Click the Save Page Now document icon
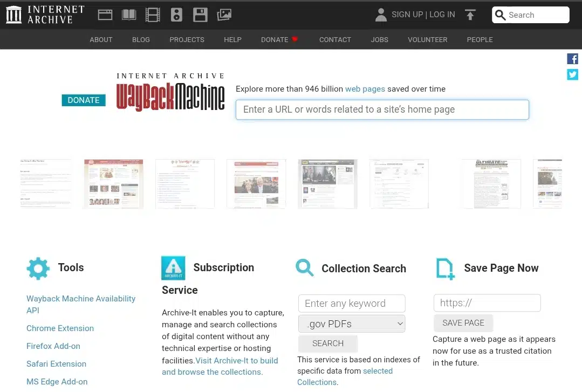 (x=445, y=269)
